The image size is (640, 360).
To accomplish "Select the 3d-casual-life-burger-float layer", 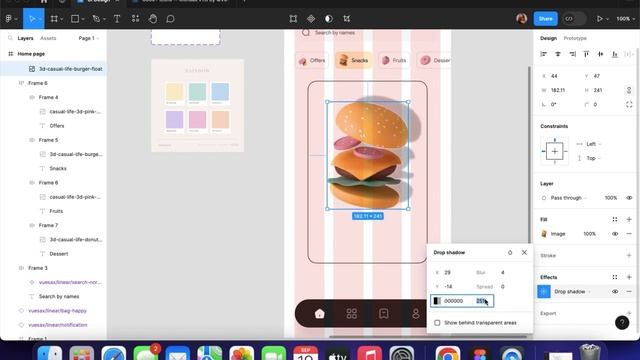I will point(53,69).
